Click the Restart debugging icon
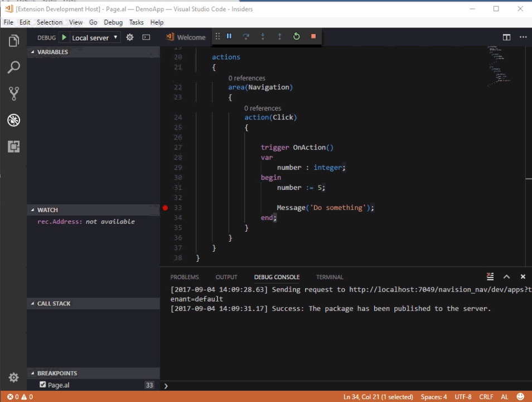 pos(297,36)
